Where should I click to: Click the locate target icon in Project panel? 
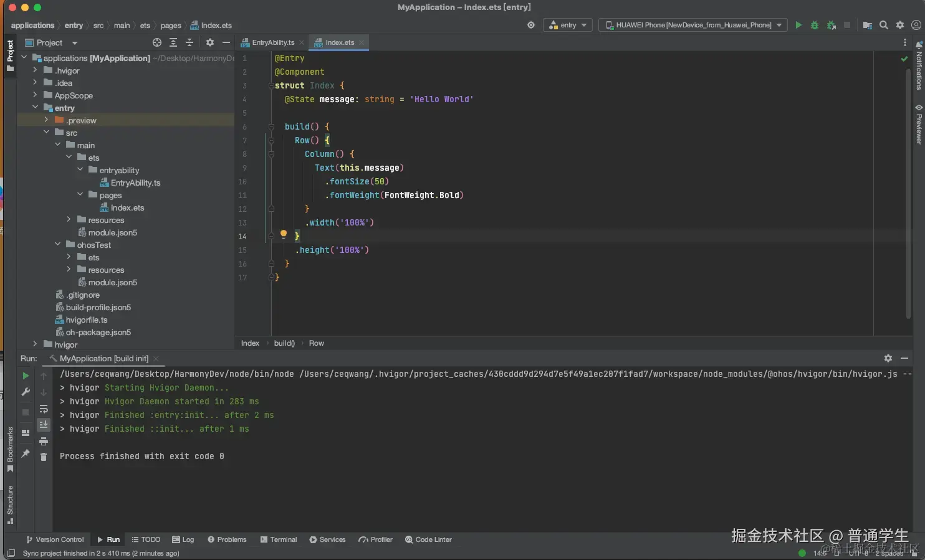pos(157,42)
